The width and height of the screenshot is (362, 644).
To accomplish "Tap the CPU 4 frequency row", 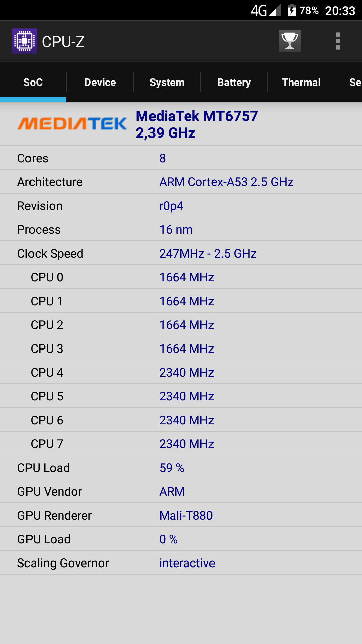I will click(x=181, y=372).
